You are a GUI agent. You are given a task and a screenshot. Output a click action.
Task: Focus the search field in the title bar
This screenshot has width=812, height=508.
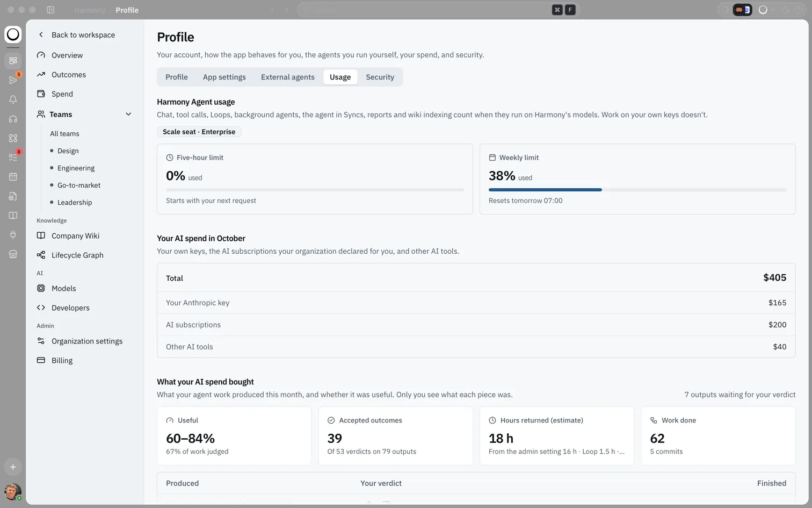point(438,10)
